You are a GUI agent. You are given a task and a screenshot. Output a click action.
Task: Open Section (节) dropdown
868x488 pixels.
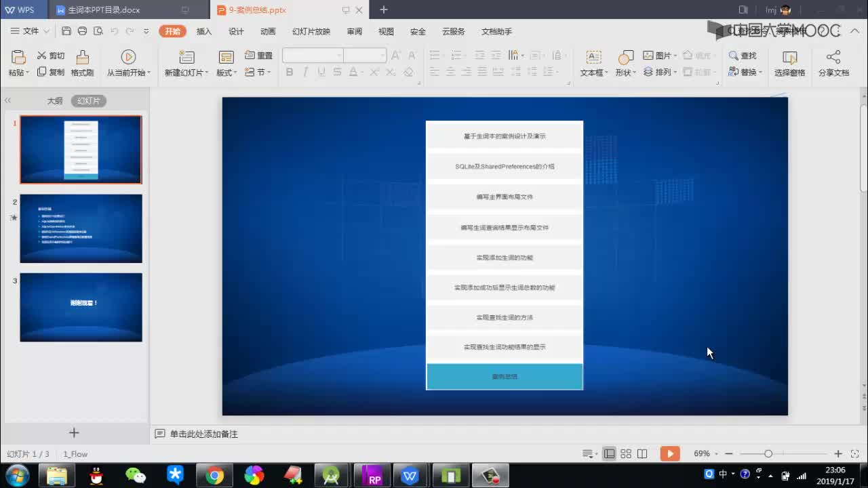pos(258,72)
